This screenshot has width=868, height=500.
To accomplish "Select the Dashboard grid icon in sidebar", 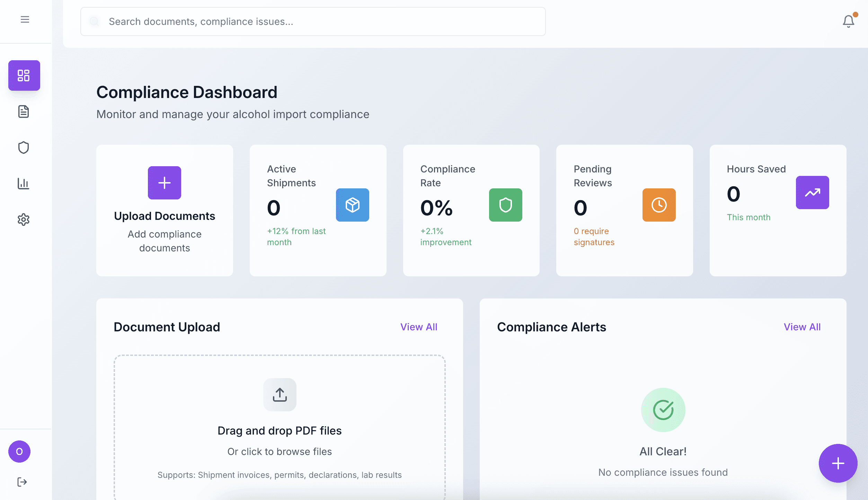I will [x=24, y=75].
